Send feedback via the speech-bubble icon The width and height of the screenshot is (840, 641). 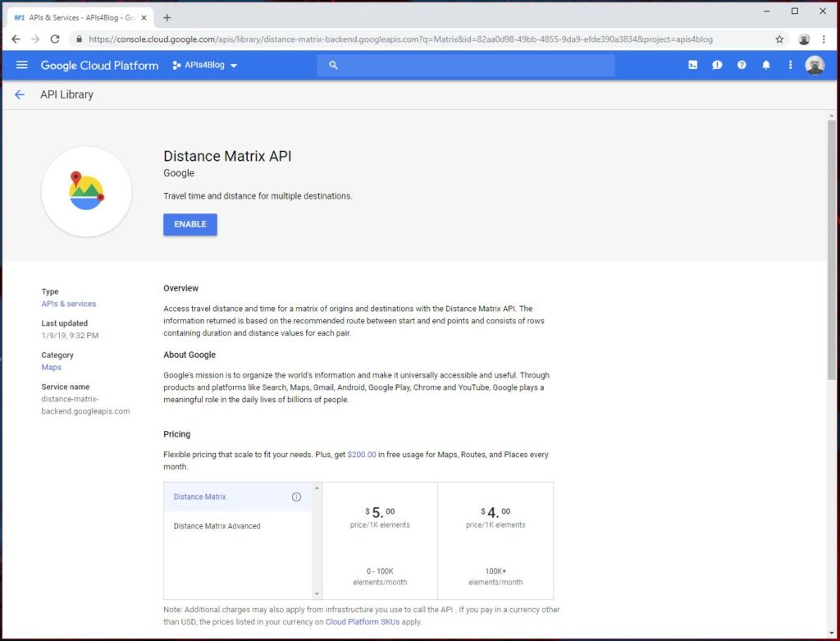click(717, 65)
